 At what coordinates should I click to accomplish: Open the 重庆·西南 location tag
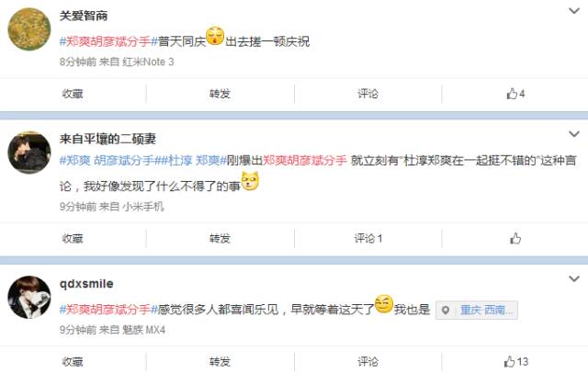coord(477,311)
